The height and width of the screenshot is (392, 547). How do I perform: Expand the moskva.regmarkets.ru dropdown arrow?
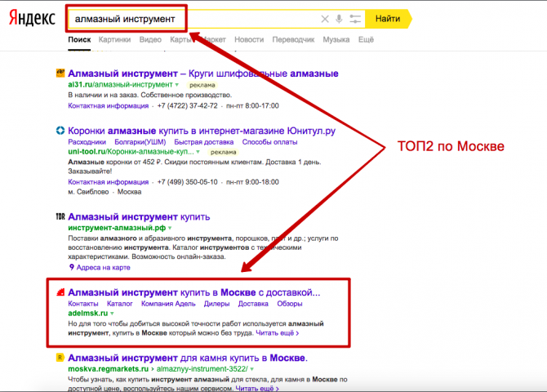(x=252, y=369)
